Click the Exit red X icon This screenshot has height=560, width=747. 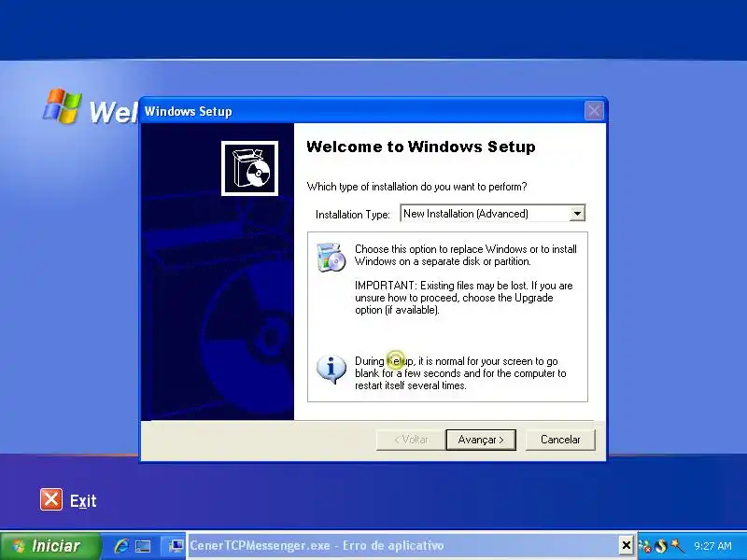tap(51, 499)
